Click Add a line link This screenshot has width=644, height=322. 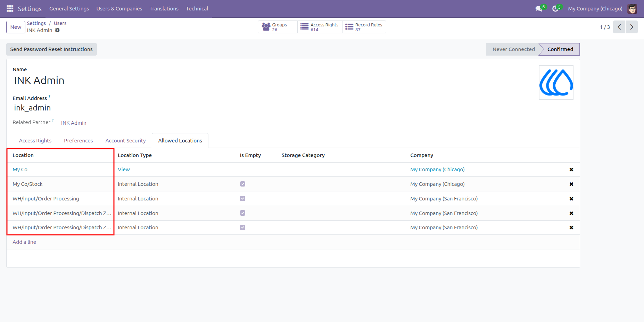click(24, 242)
